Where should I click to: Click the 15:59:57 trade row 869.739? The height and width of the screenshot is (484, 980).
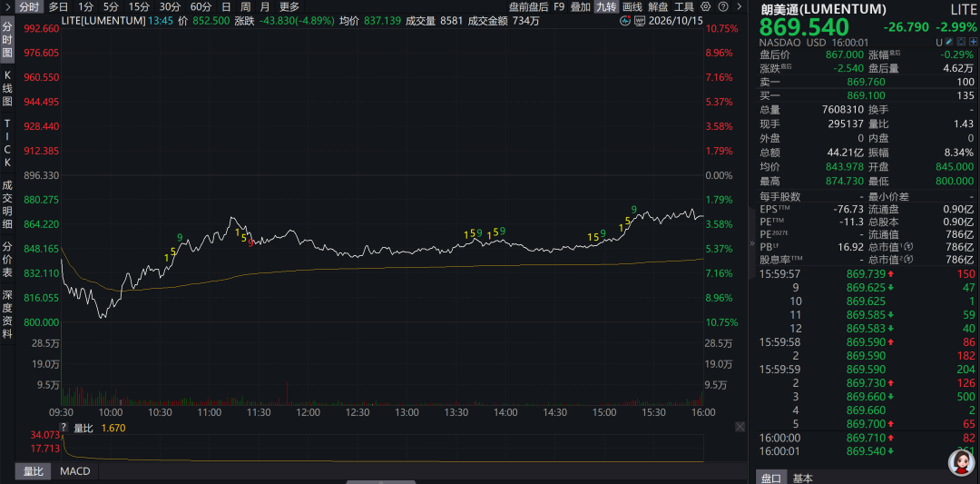[x=867, y=274]
